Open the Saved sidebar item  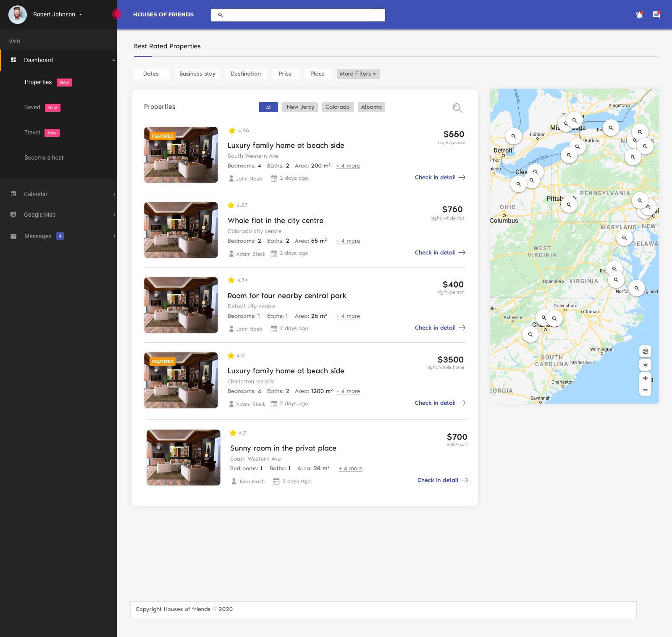click(32, 107)
